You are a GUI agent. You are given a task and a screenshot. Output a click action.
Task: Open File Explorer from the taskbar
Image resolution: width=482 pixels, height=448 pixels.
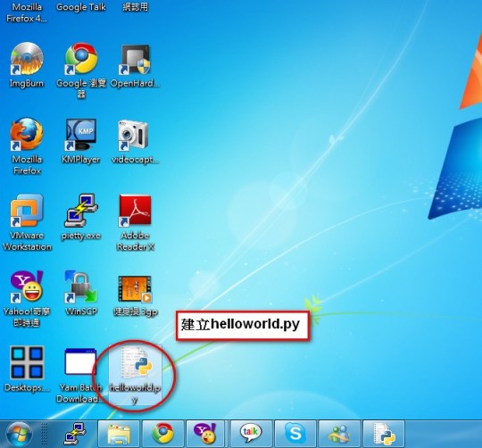click(119, 434)
